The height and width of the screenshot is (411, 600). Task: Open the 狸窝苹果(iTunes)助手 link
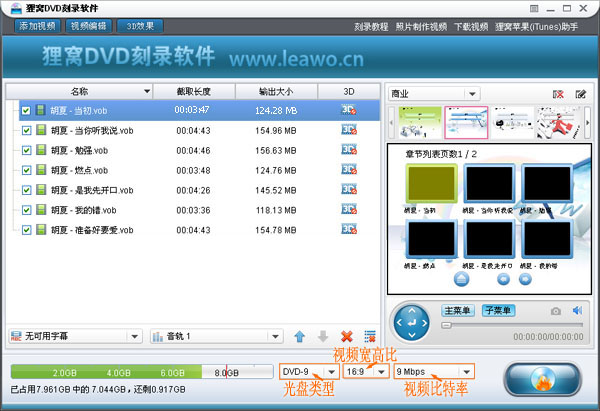tap(536, 27)
